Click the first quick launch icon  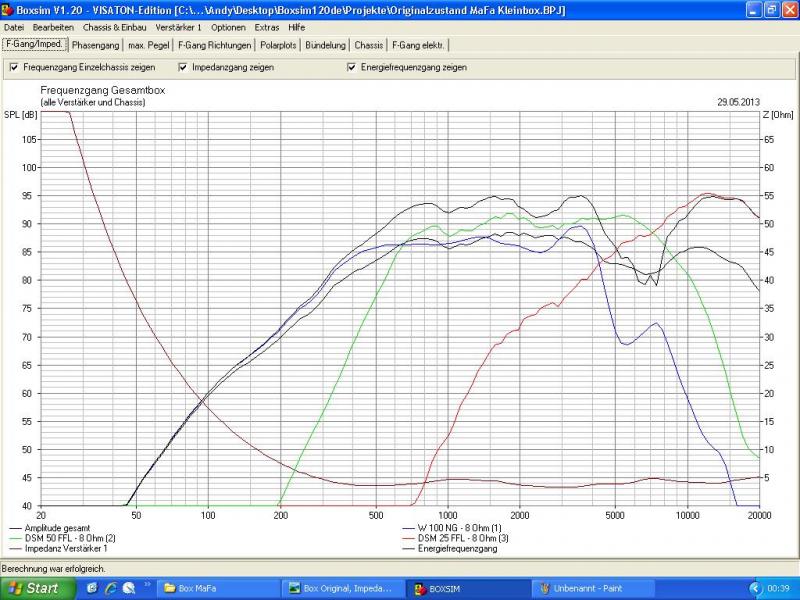tap(90, 588)
